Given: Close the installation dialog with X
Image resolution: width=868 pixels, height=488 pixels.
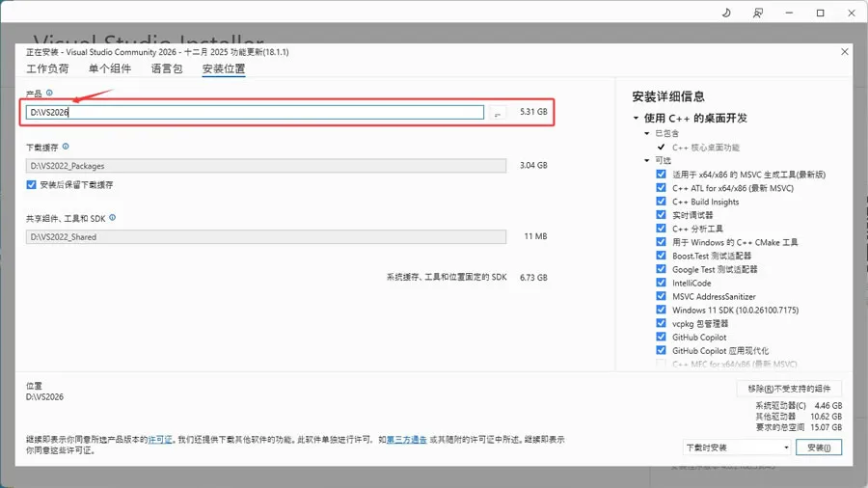Looking at the screenshot, I should tap(844, 52).
